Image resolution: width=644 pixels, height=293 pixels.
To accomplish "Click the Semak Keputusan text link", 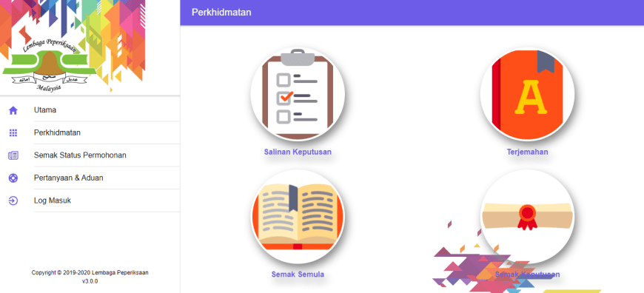I will (527, 274).
